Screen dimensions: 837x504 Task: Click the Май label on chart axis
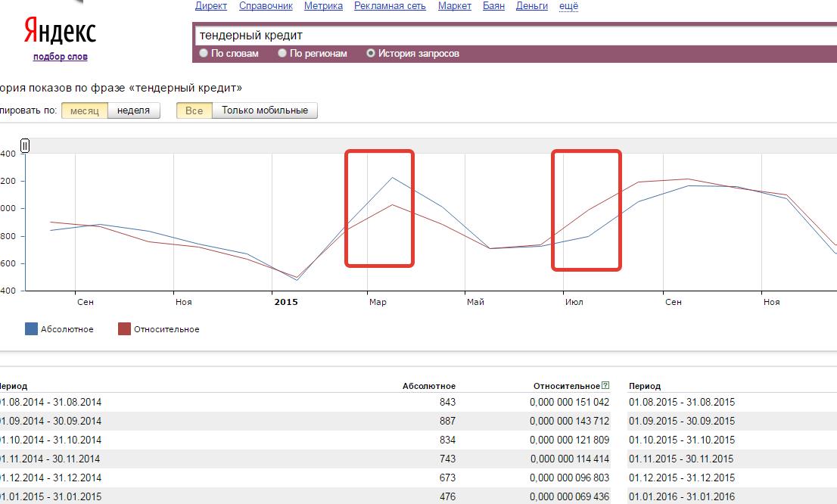click(x=475, y=302)
